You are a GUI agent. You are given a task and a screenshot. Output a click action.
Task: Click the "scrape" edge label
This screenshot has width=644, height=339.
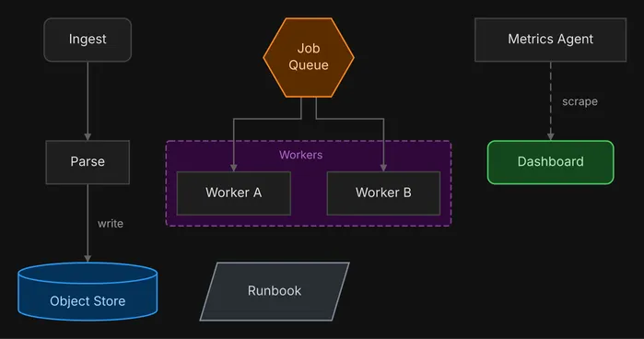pyautogui.click(x=580, y=101)
